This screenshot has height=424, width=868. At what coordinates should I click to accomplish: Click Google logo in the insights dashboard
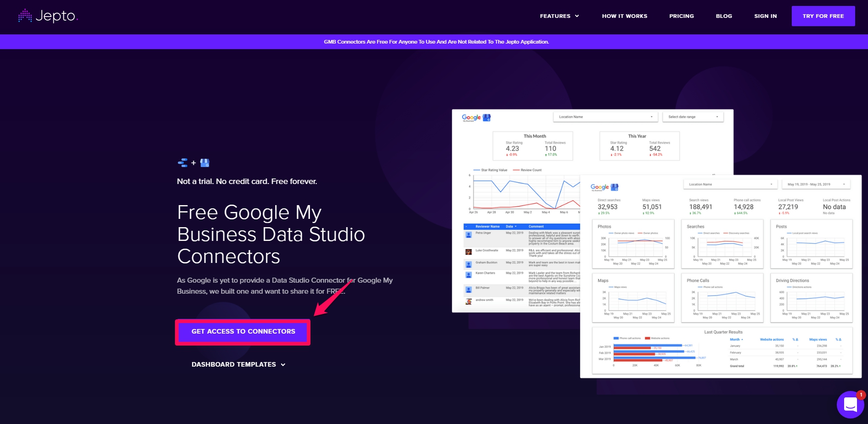click(600, 187)
